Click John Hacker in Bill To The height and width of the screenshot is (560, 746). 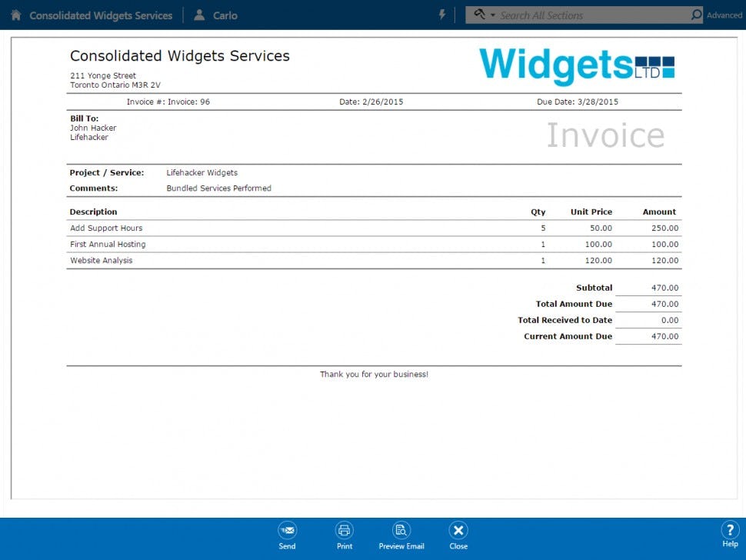(93, 128)
